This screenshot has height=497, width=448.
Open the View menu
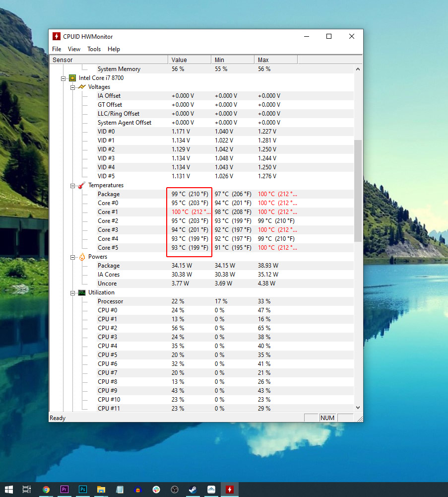pos(74,49)
